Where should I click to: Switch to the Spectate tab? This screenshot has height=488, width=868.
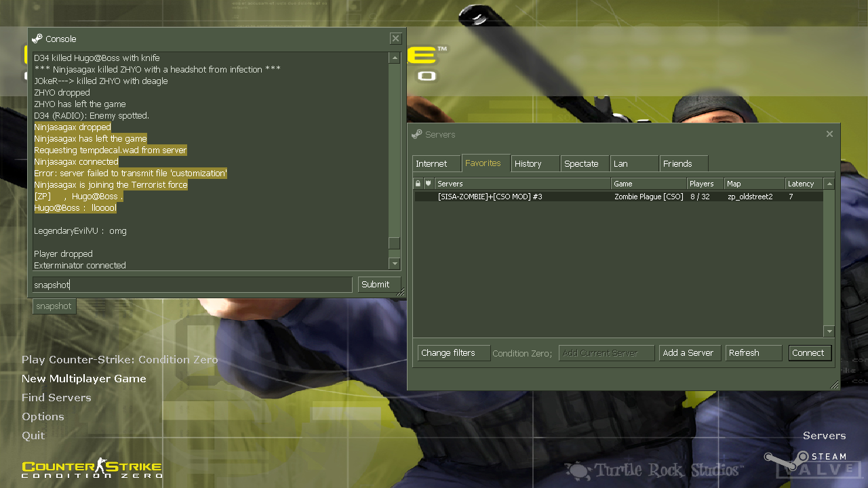(585, 163)
